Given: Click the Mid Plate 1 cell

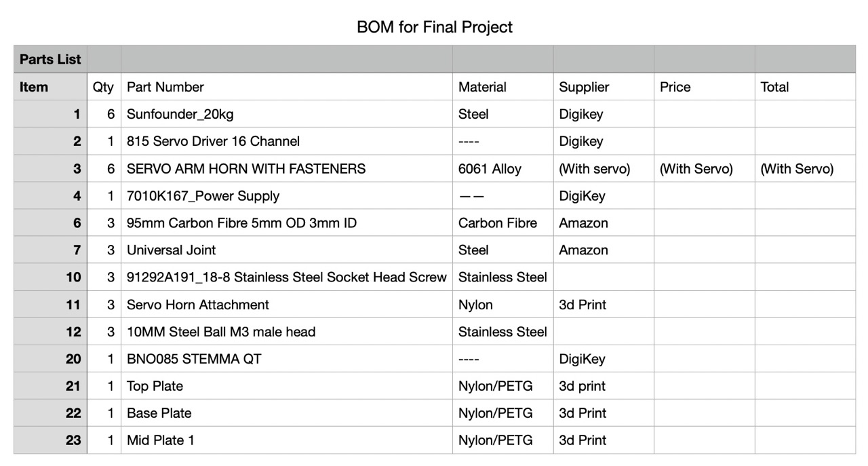Looking at the screenshot, I should coord(287,440).
